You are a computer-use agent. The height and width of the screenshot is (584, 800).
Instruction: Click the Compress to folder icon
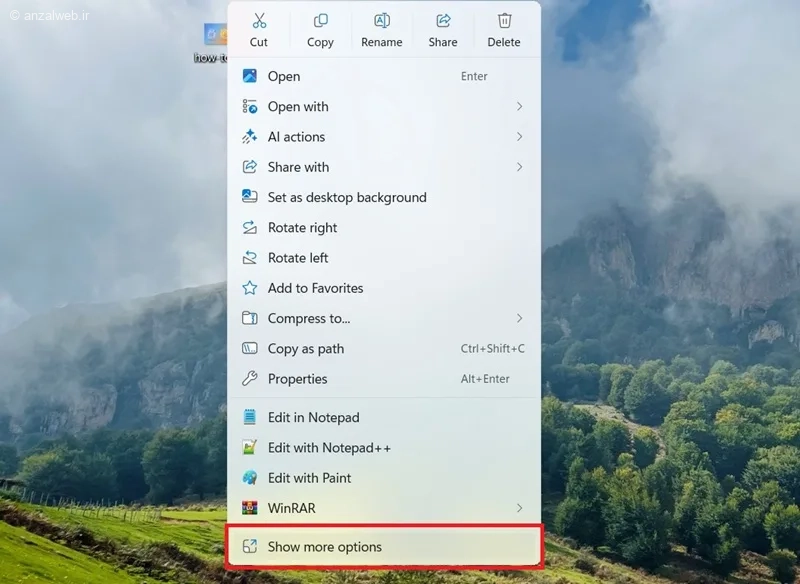click(x=249, y=318)
